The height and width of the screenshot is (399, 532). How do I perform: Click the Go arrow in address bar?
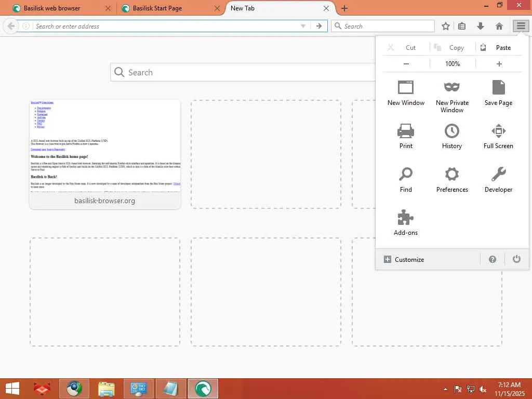[x=319, y=26]
